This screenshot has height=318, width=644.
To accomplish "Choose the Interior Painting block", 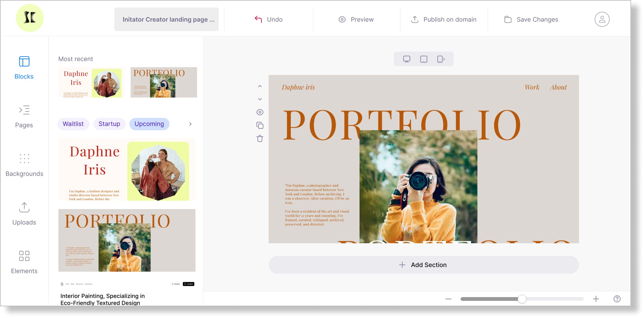I will [127, 293].
